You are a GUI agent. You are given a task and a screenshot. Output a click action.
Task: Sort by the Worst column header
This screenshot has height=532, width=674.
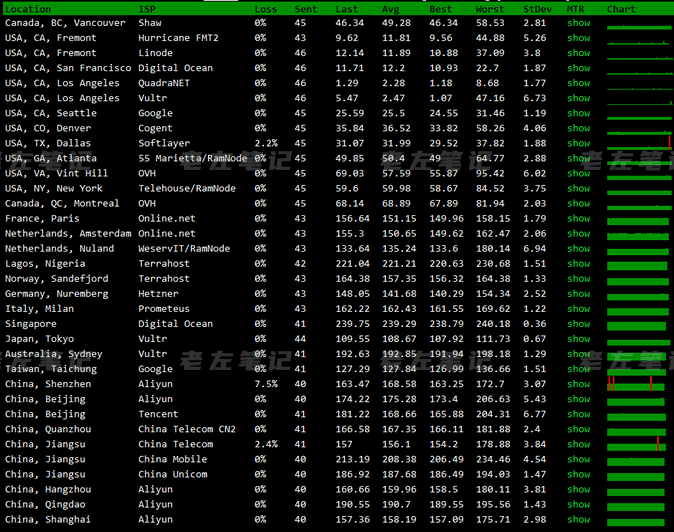pyautogui.click(x=490, y=9)
